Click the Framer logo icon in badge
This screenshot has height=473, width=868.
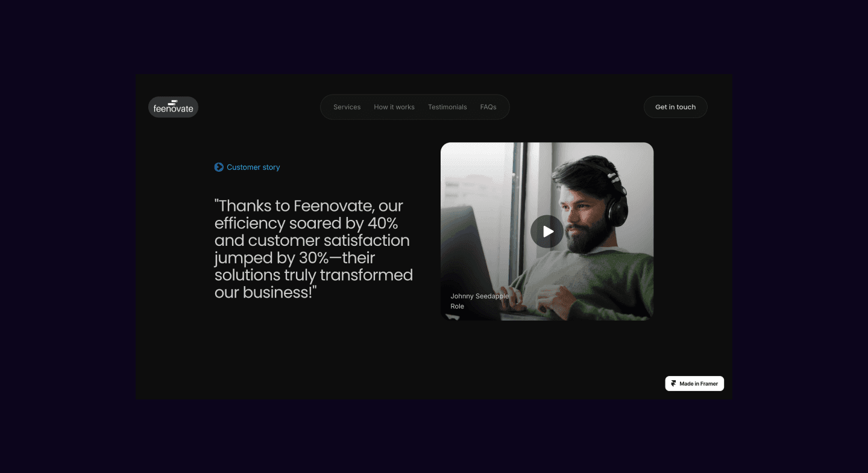[673, 384]
